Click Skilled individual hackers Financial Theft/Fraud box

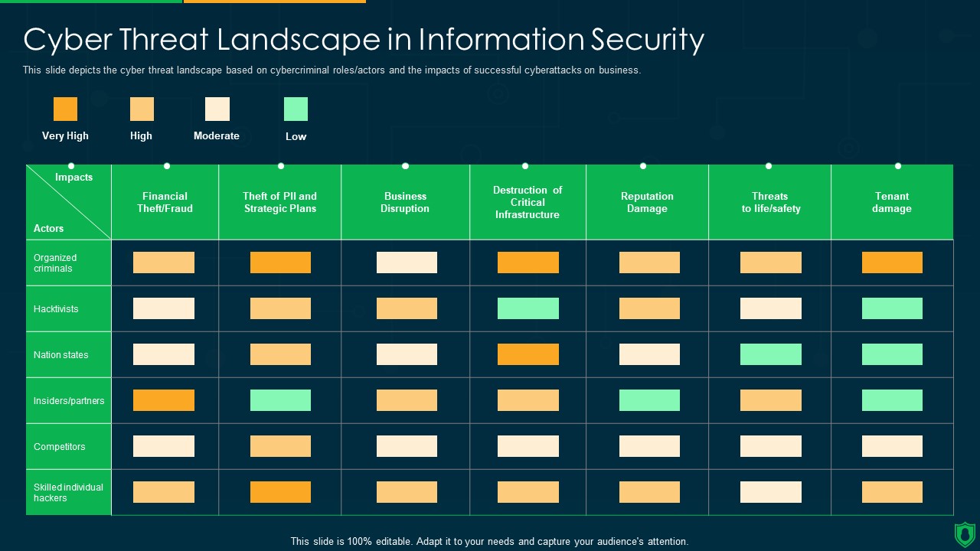pos(164,492)
